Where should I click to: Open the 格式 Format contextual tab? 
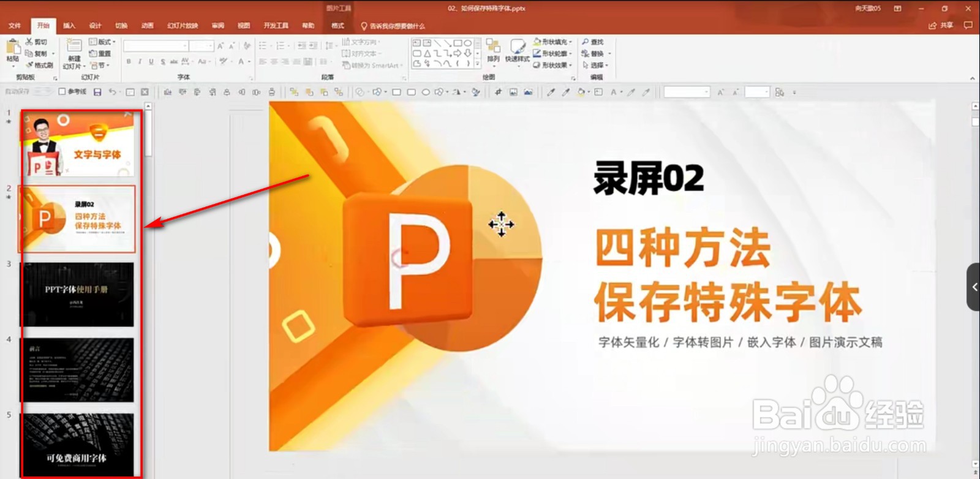point(337,26)
